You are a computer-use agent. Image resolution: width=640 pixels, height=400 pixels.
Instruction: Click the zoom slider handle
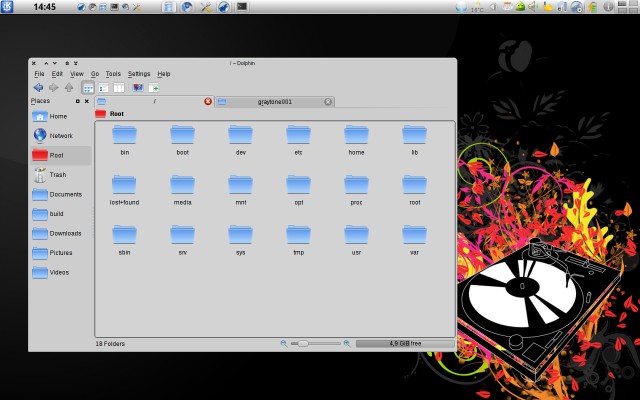click(303, 344)
